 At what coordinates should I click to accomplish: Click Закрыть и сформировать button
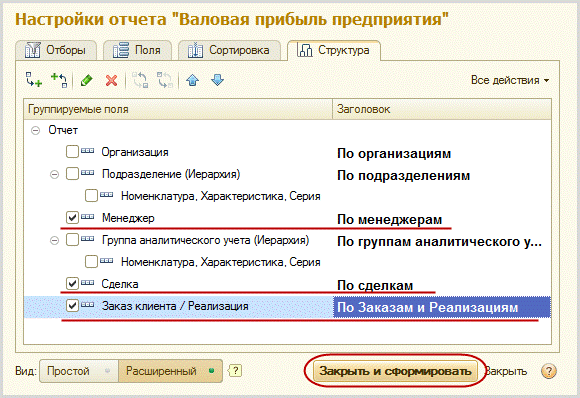point(395,371)
